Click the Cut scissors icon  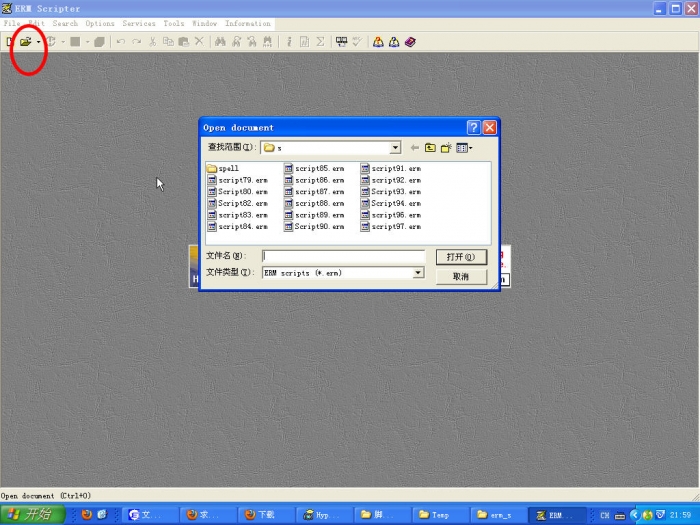(153, 42)
